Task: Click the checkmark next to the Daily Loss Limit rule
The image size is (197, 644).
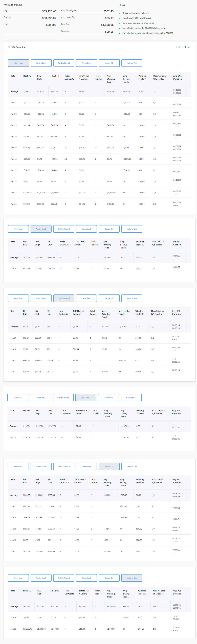Action: [x=120, y=28]
